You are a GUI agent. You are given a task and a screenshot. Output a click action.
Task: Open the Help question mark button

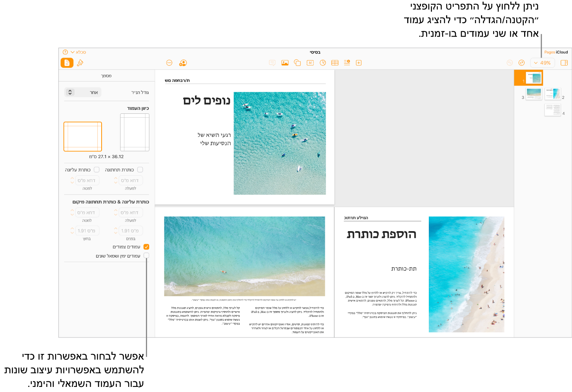(65, 52)
